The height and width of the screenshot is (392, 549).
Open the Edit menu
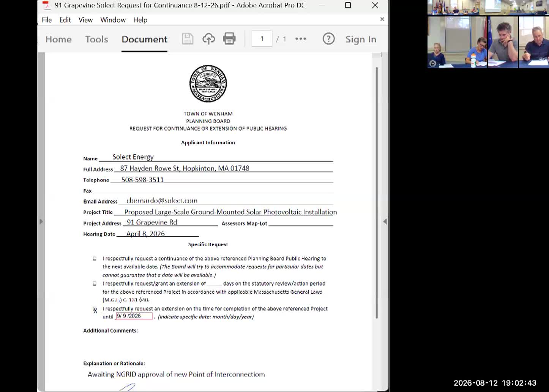pyautogui.click(x=65, y=20)
